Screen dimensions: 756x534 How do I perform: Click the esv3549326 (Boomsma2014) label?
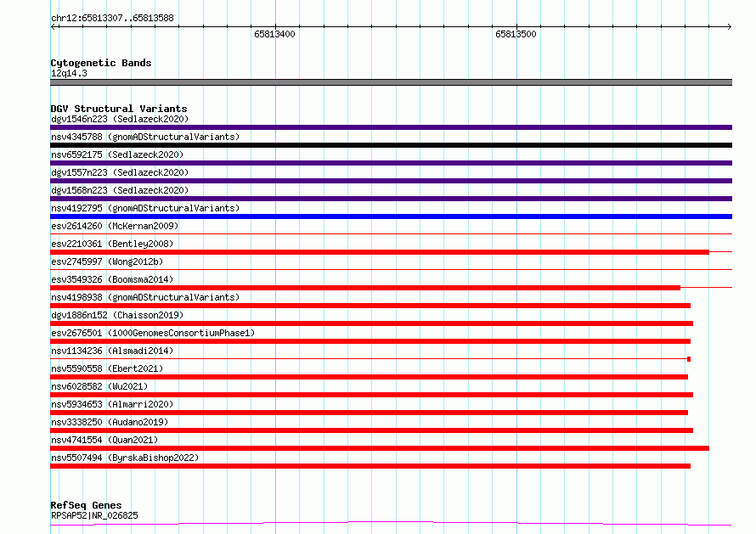coord(112,279)
